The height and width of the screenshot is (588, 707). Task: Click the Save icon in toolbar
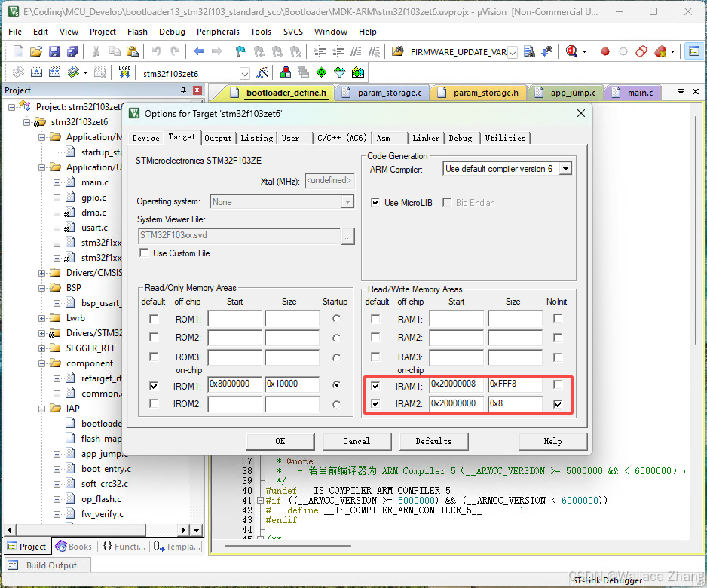click(x=54, y=51)
